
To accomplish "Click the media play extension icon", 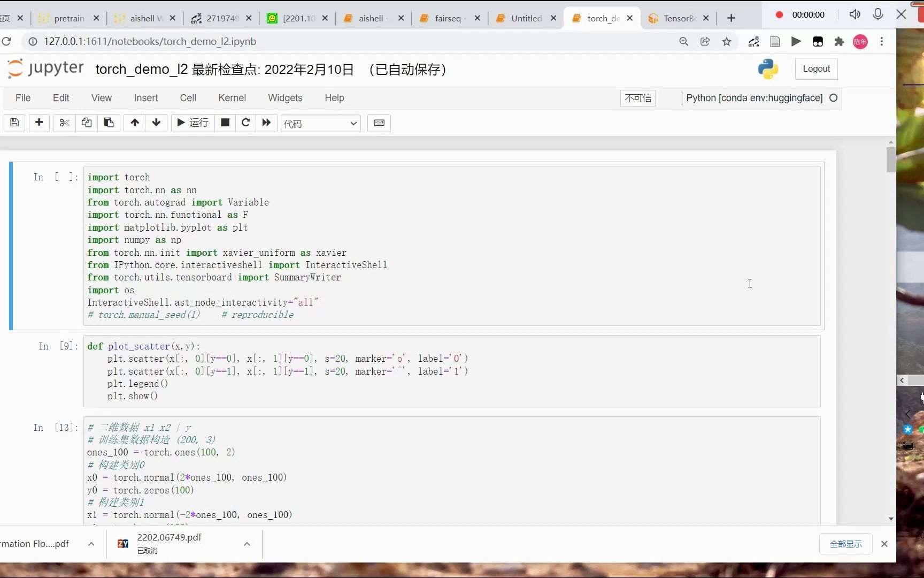I will pyautogui.click(x=796, y=41).
